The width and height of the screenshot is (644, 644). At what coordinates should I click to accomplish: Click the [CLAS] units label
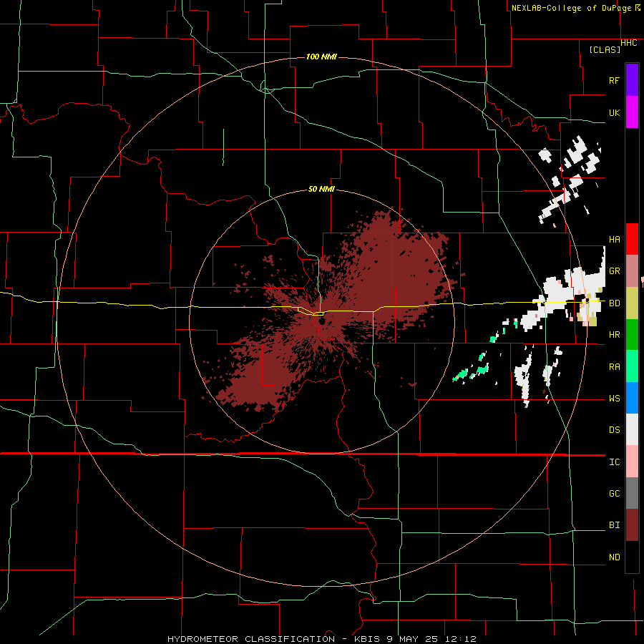click(605, 49)
